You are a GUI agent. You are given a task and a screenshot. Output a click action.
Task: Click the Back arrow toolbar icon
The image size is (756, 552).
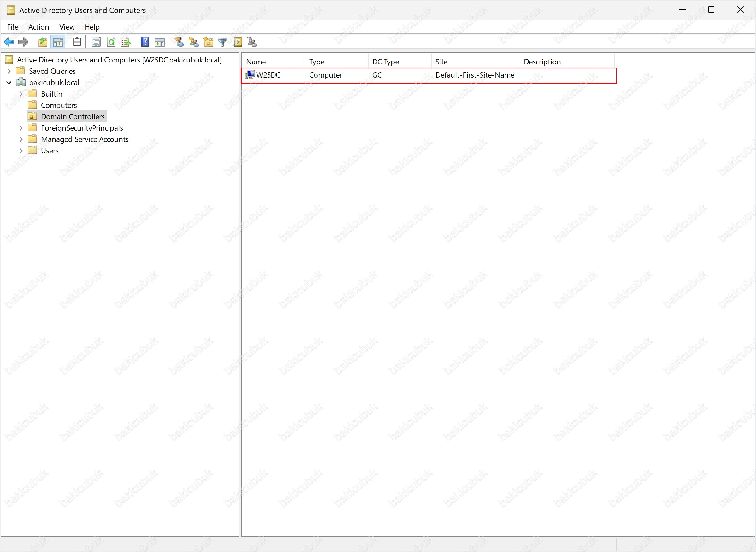(9, 42)
